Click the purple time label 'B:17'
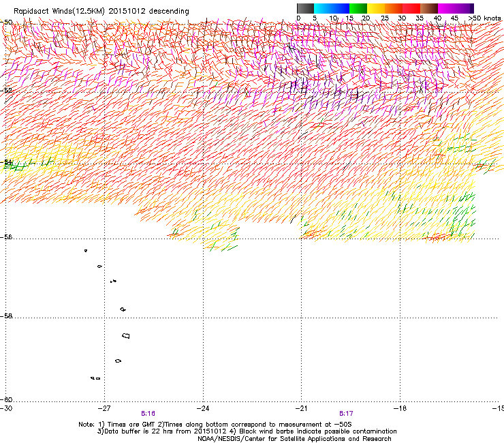 (346, 414)
